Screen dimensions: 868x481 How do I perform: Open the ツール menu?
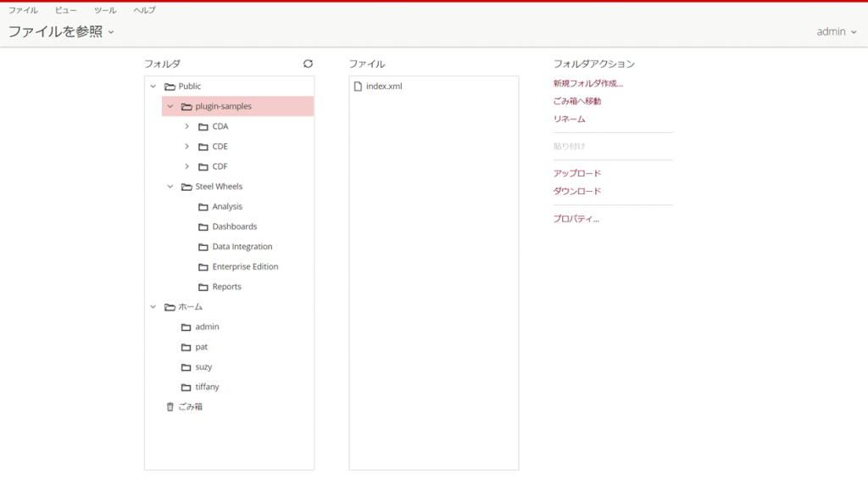pyautogui.click(x=105, y=10)
